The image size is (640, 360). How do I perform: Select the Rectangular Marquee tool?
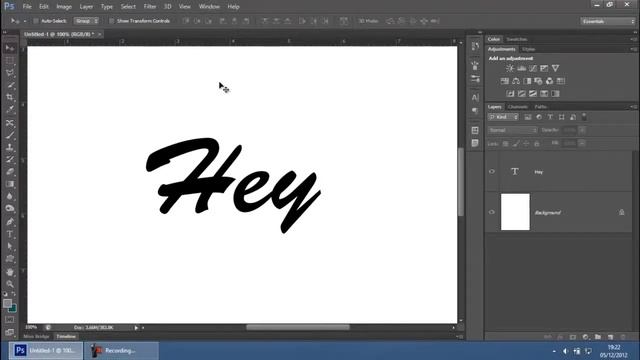pos(10,61)
